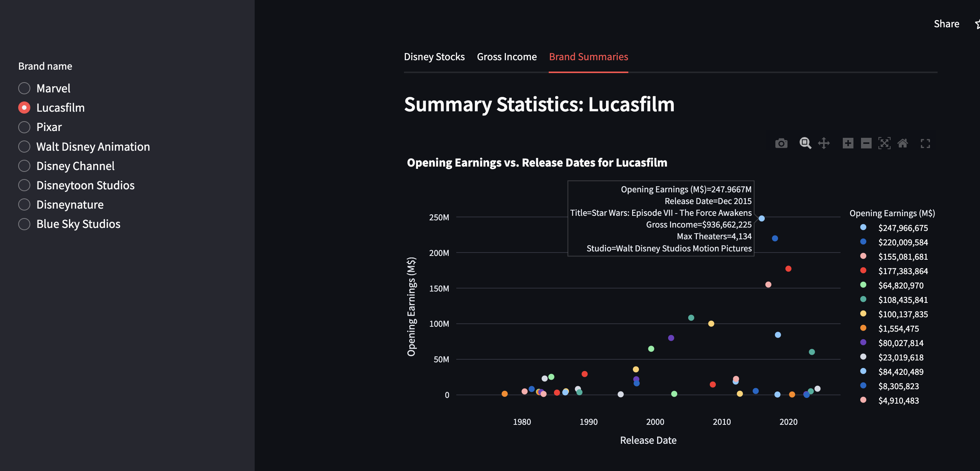Click the Share button
The width and height of the screenshot is (980, 471).
point(946,24)
